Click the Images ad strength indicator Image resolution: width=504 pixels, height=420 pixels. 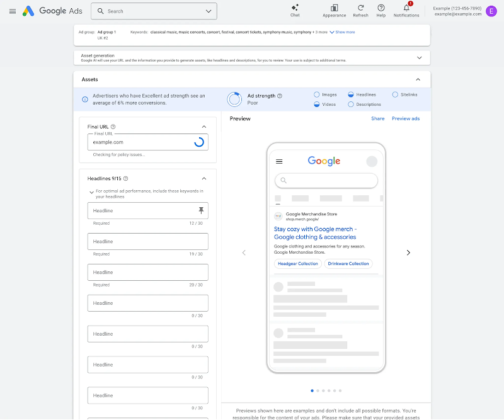point(328,94)
